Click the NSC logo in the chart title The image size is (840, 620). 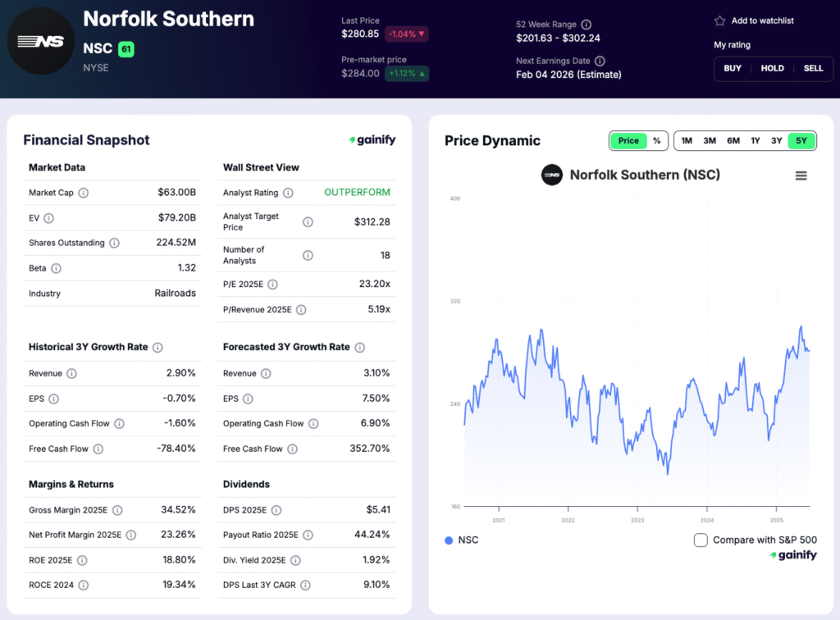(550, 175)
